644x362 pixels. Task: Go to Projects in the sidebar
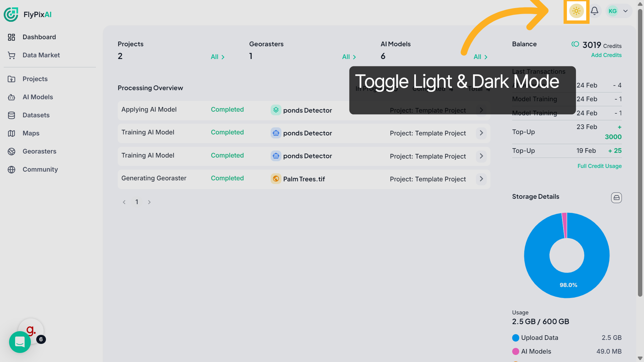[x=35, y=79]
